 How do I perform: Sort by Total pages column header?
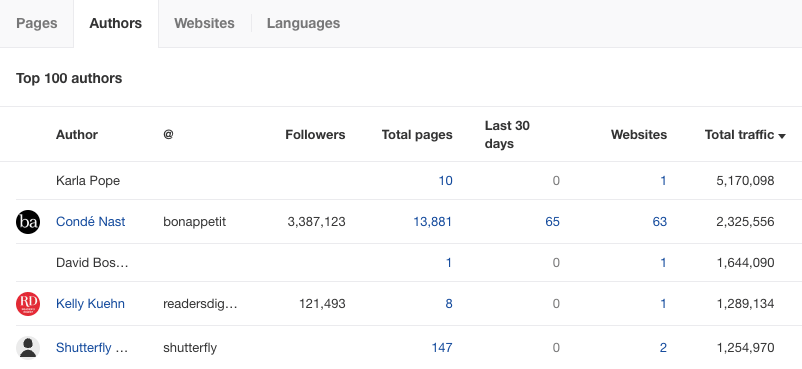pos(417,135)
